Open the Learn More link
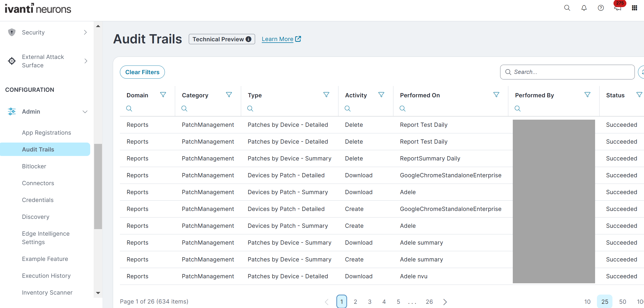This screenshot has height=308, width=644. [x=281, y=39]
